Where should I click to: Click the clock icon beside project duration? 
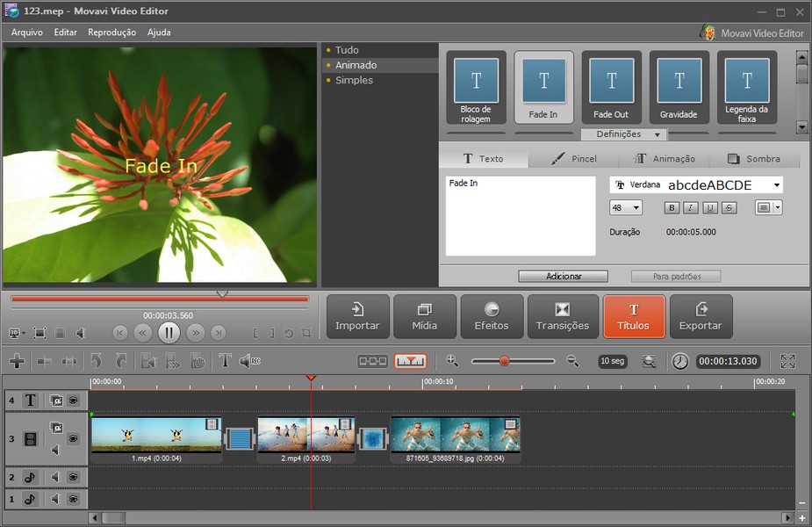click(x=680, y=361)
